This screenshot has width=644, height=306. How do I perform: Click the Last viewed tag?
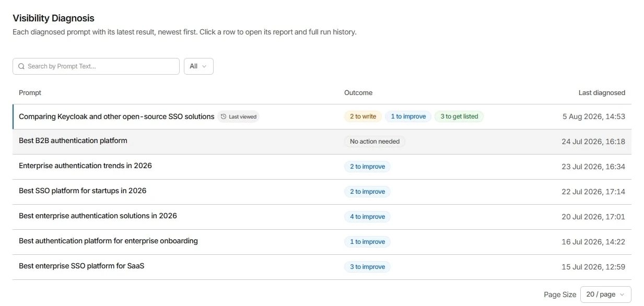click(x=239, y=116)
